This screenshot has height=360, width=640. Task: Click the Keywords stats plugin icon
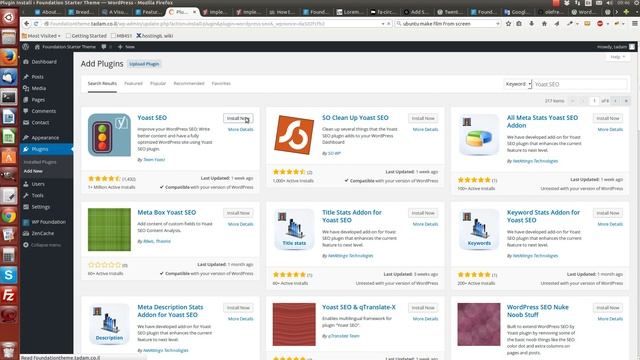pyautogui.click(x=478, y=229)
